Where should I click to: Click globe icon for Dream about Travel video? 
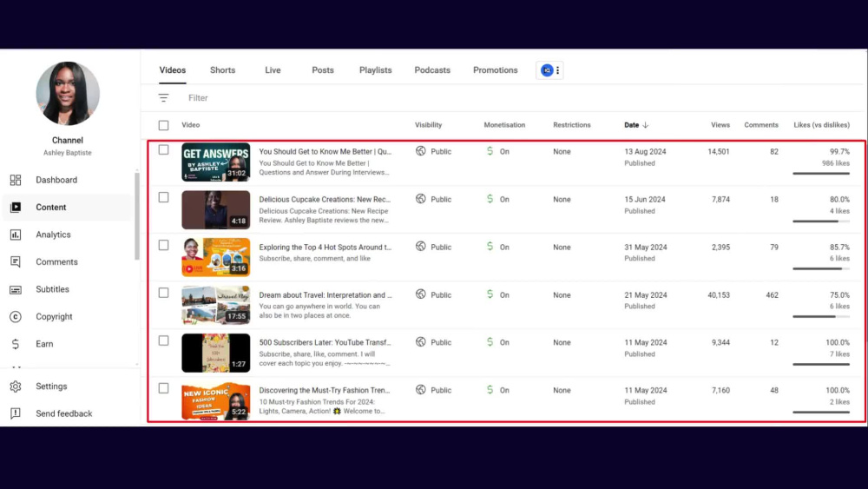(421, 294)
